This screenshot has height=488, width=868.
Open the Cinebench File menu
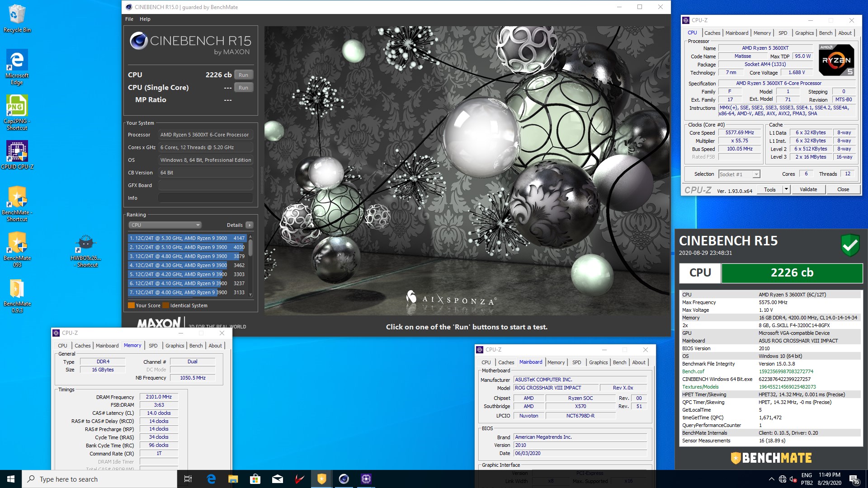click(129, 19)
